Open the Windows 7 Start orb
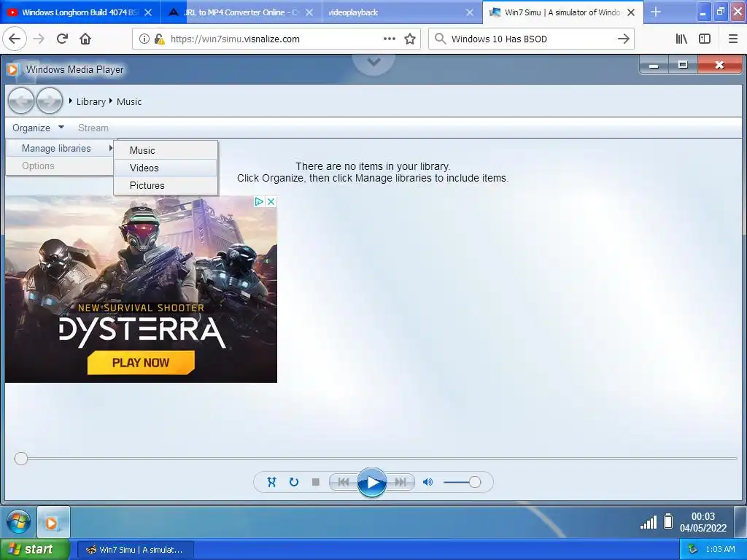 coord(18,521)
